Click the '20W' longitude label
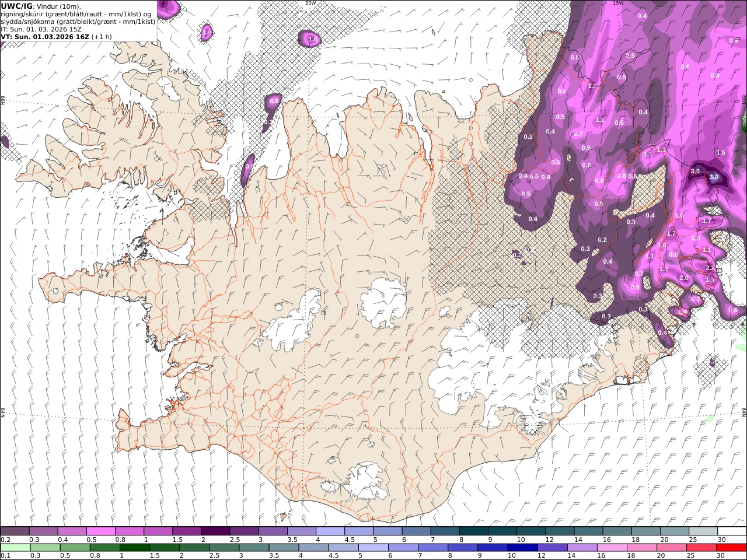 [310, 3]
